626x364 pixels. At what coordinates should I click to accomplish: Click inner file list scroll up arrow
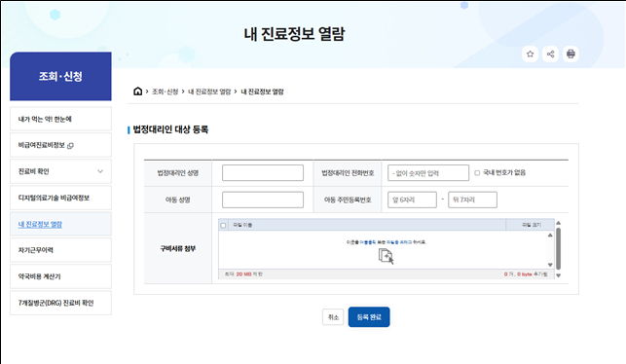pos(550,236)
